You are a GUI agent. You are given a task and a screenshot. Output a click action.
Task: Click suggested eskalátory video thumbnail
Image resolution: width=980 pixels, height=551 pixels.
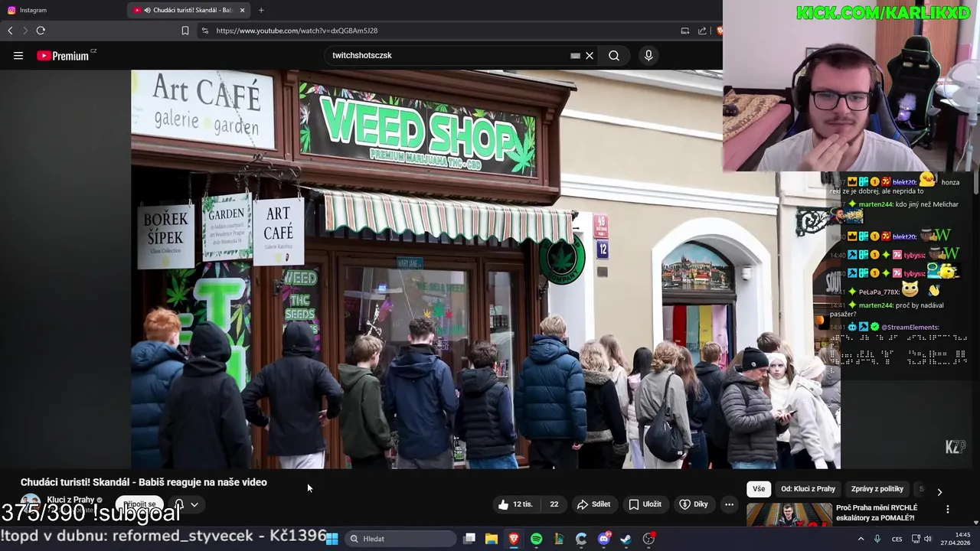point(789,514)
